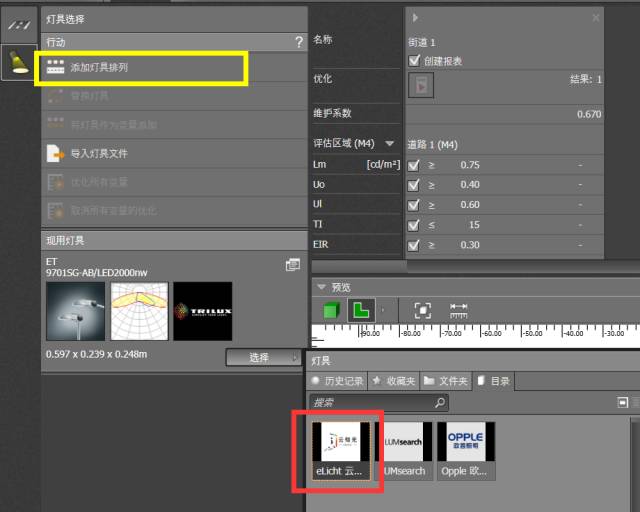The image size is (640, 512).
Task: Click the 选择 button
Action: point(263,358)
